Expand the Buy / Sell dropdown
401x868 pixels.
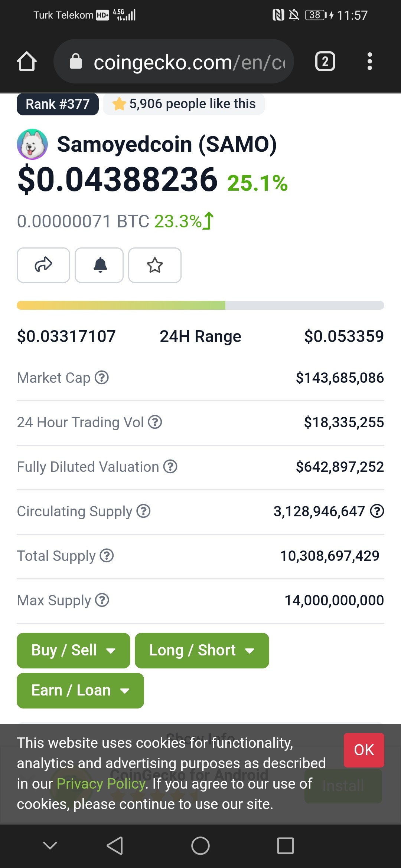click(x=74, y=651)
